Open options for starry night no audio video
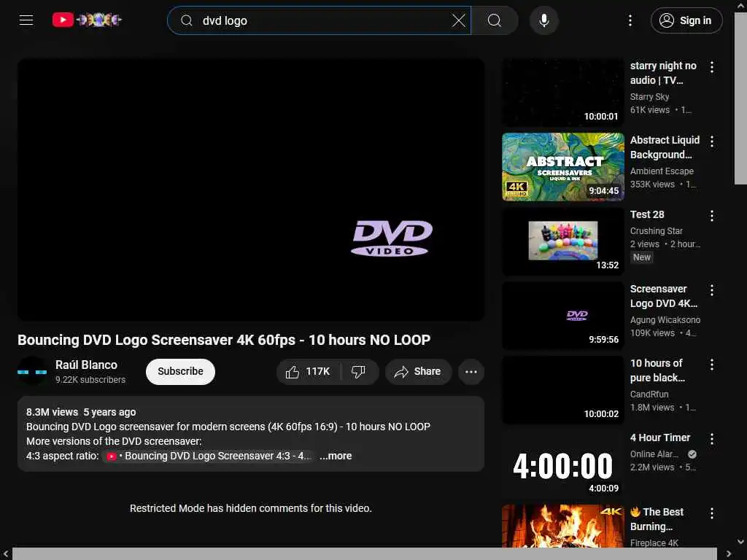Screen dimensions: 747x560 coord(712,67)
